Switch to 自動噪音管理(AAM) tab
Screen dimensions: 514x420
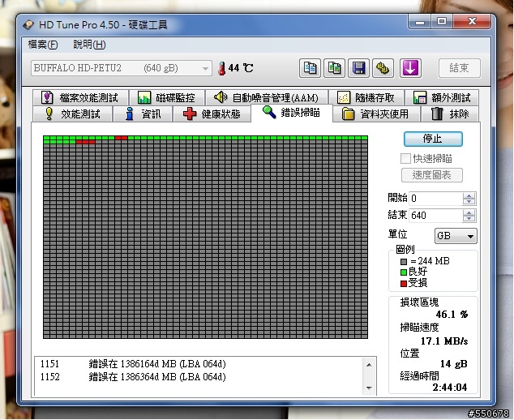coord(267,97)
